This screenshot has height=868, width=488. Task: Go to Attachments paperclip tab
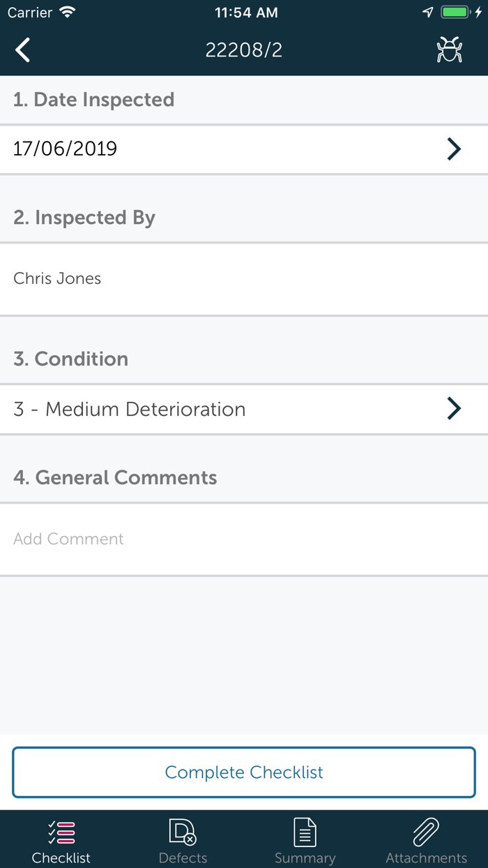426,841
